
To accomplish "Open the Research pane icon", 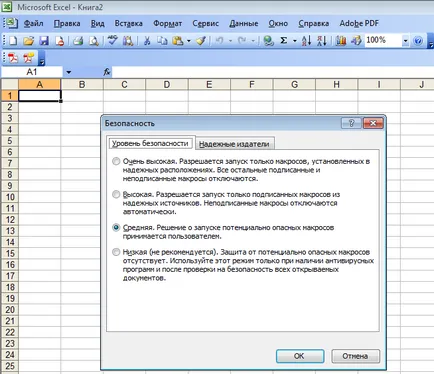I will click(128, 41).
